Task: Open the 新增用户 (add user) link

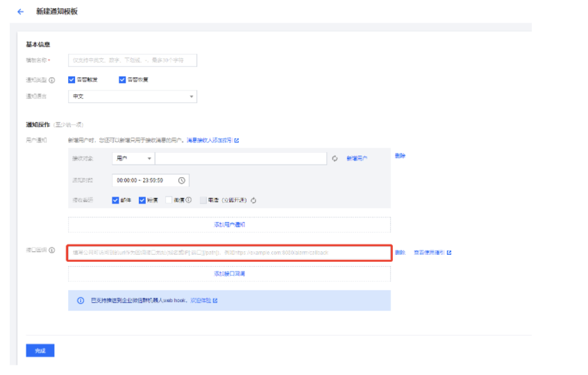Action: pyautogui.click(x=357, y=159)
